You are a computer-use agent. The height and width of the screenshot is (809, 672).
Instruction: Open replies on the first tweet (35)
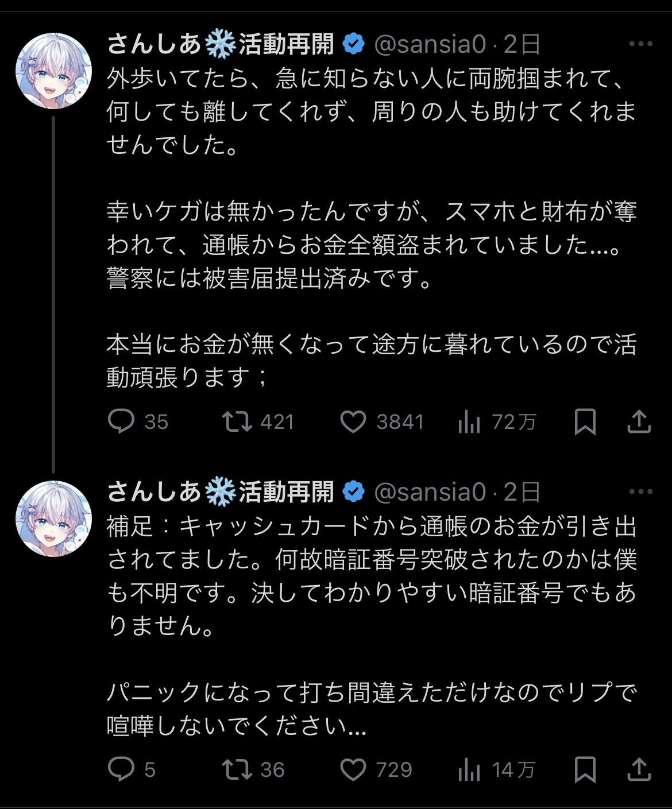(138, 422)
